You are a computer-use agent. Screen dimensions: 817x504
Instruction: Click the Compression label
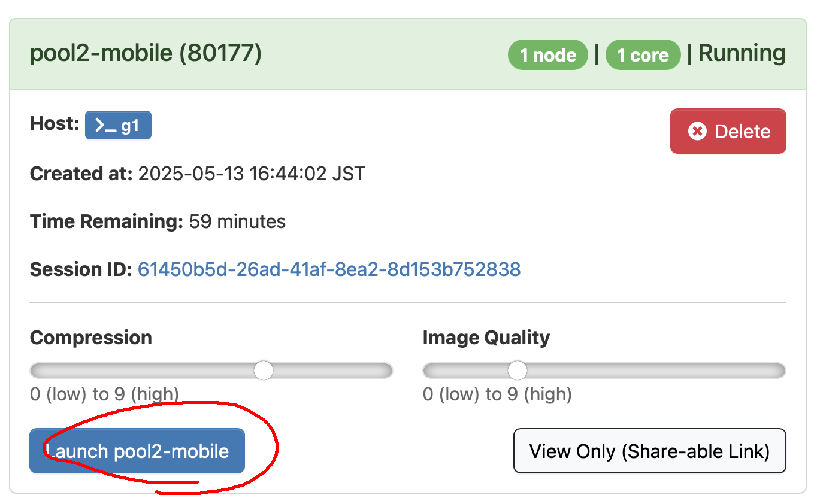(x=91, y=338)
